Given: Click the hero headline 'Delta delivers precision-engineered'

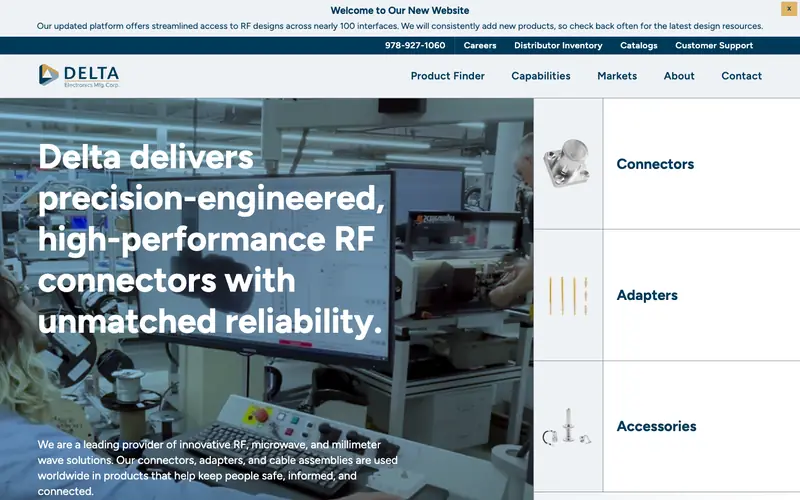Looking at the screenshot, I should (211, 239).
